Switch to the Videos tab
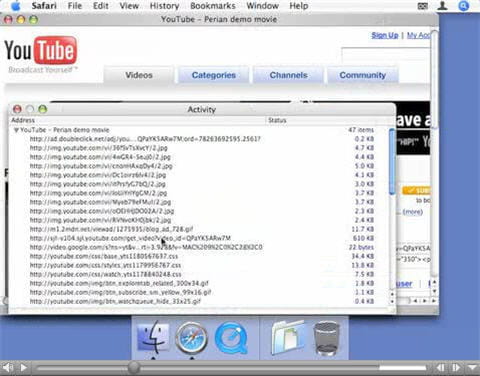 coord(139,75)
